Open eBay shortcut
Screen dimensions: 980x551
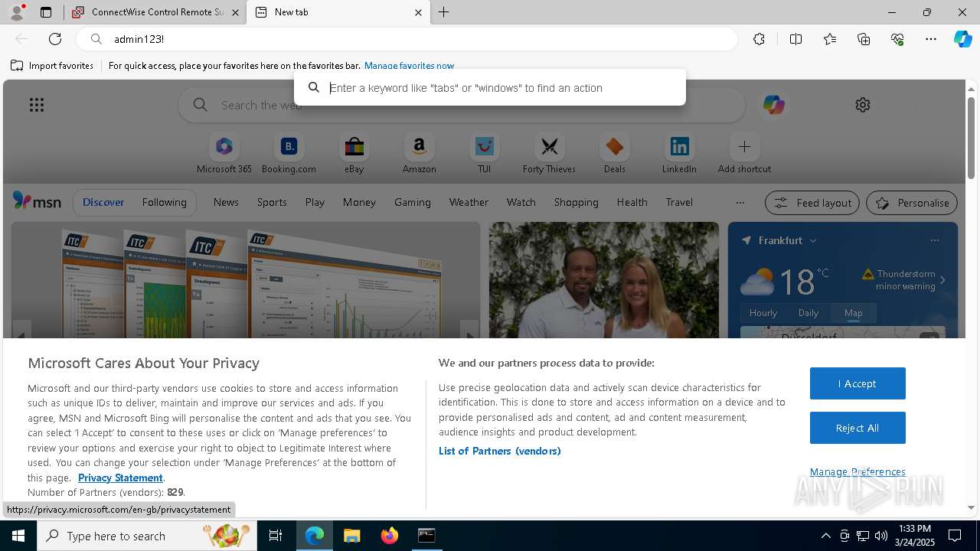[x=354, y=154]
